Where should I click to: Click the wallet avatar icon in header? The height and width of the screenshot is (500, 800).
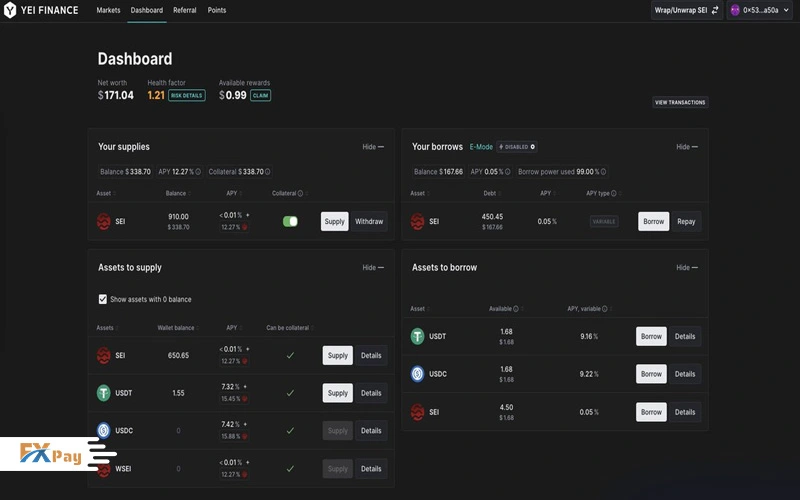click(735, 10)
